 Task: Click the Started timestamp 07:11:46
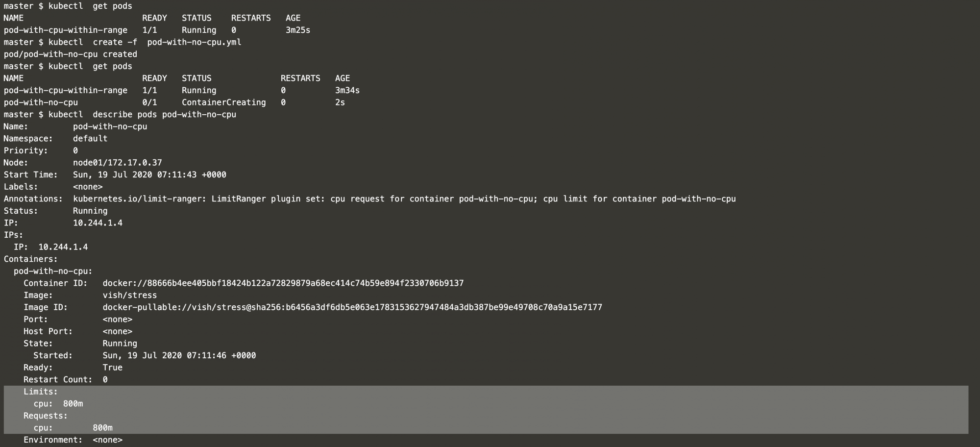tap(179, 355)
